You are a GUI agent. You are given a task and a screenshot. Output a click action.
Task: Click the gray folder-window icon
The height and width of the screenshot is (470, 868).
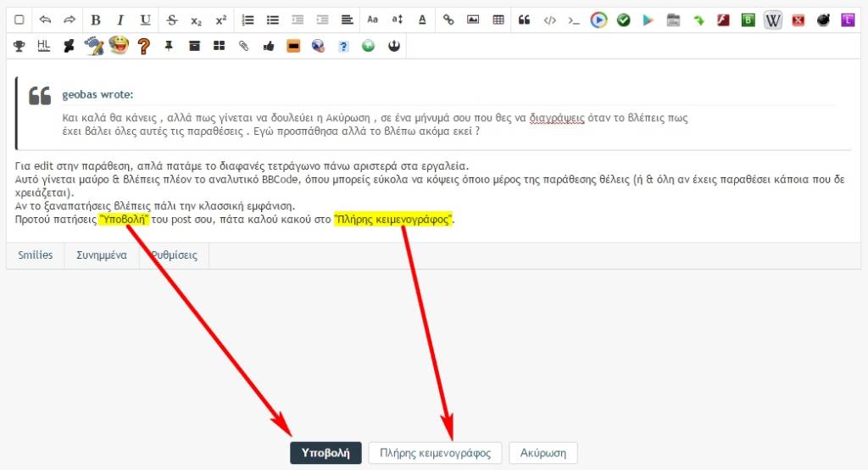[673, 20]
